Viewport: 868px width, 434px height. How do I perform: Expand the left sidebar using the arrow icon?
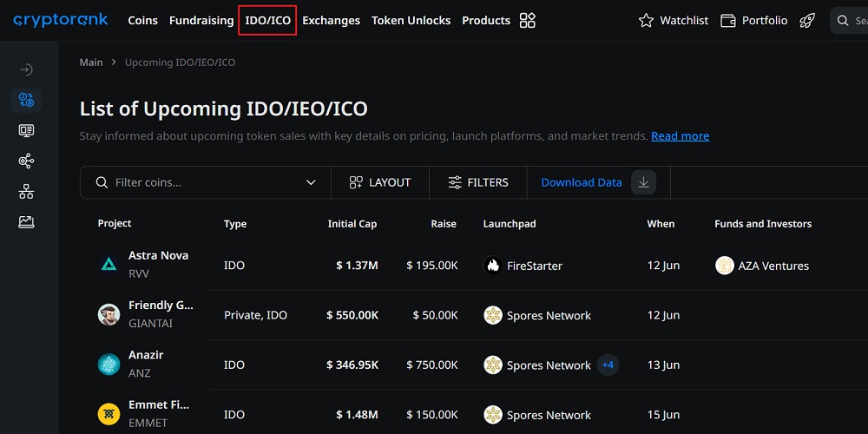pyautogui.click(x=26, y=69)
